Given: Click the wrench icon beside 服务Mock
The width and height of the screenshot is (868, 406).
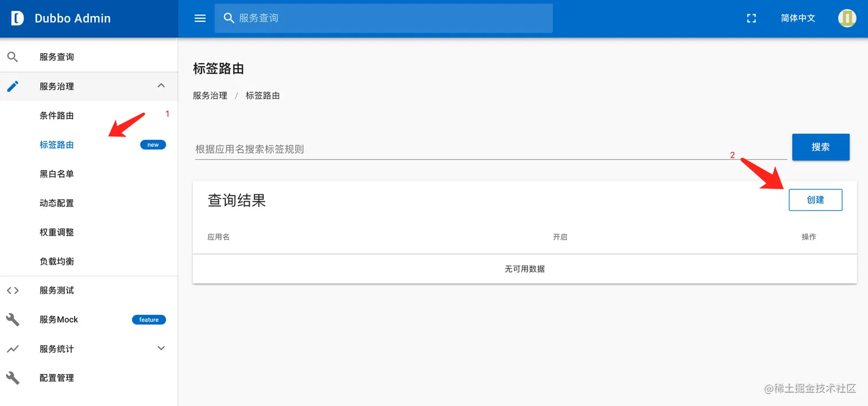Looking at the screenshot, I should pos(13,319).
